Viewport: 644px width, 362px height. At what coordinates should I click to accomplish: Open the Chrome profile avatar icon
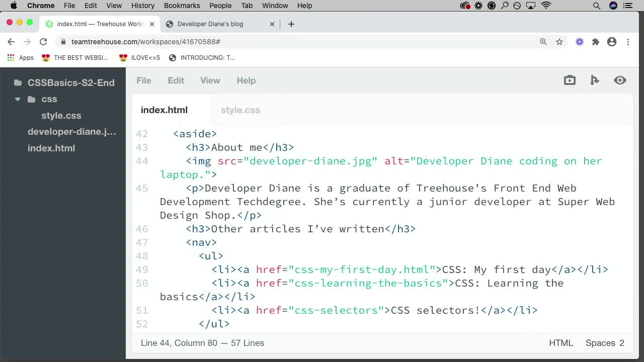(x=612, y=42)
